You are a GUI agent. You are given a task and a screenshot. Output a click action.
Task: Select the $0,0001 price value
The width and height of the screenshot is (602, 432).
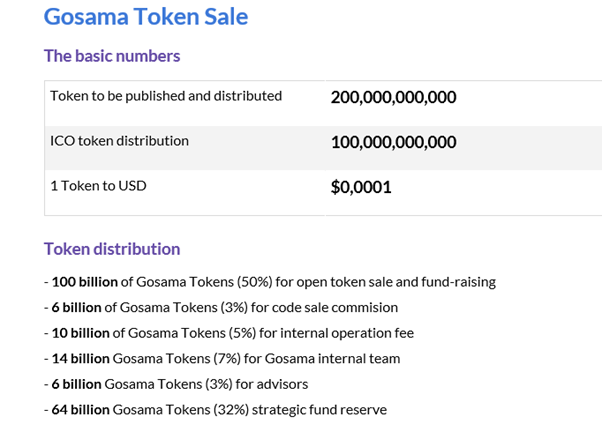click(x=361, y=187)
